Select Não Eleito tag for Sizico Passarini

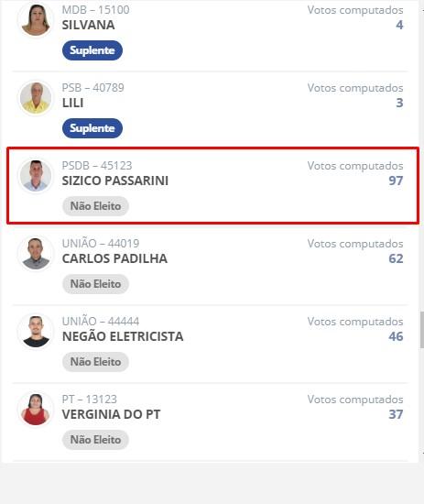point(95,206)
